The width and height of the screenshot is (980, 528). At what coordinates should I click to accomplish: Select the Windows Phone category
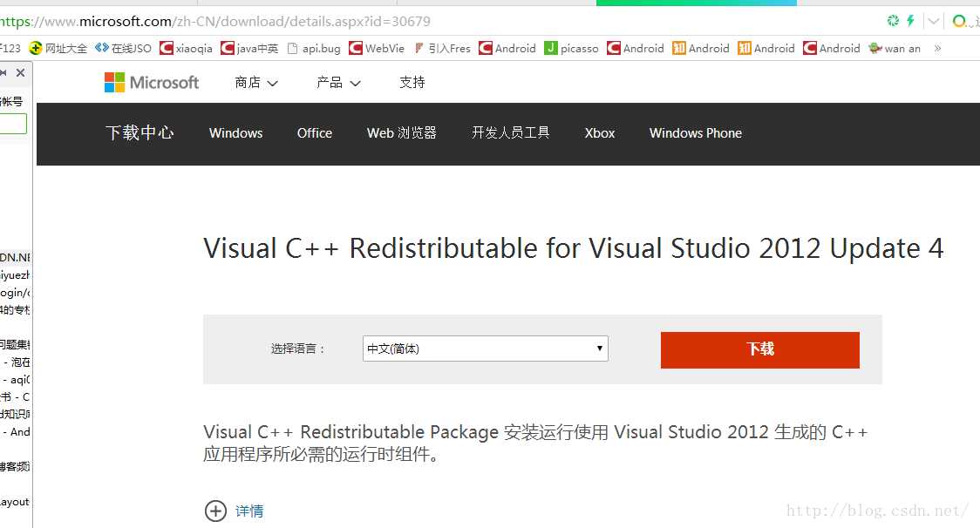pos(696,133)
